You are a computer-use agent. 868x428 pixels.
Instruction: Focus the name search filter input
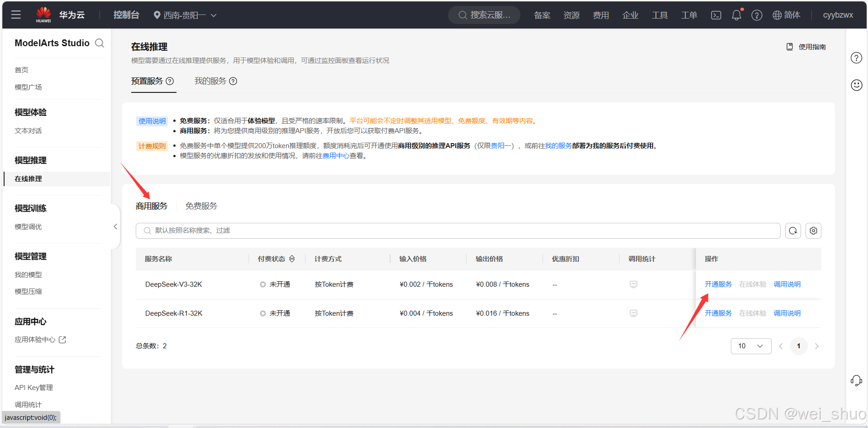458,231
